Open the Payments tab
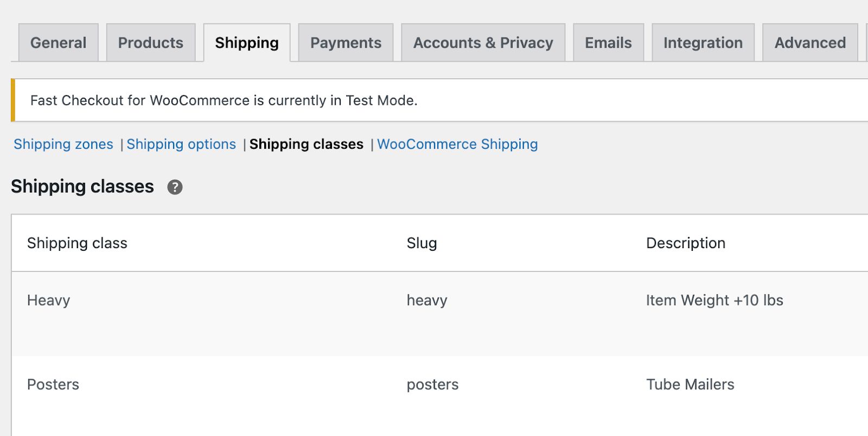The height and width of the screenshot is (436, 868). 346,43
